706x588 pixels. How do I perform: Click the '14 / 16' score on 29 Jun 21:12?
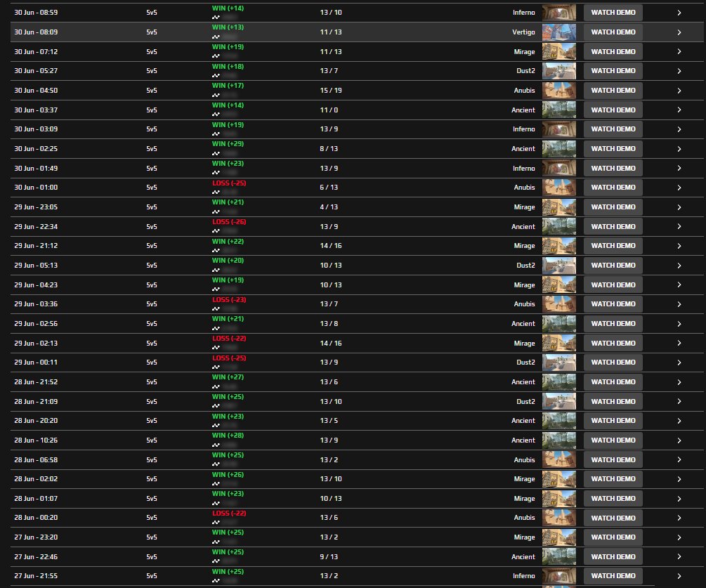331,246
